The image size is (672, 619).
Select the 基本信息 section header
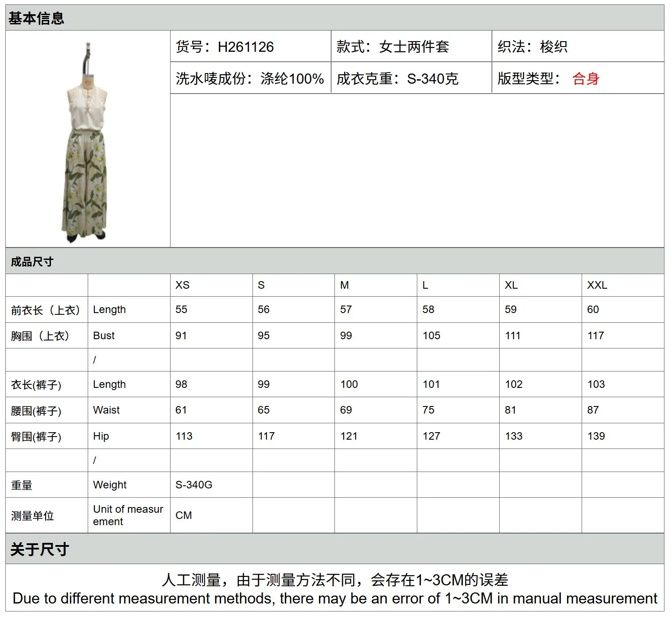(335, 18)
